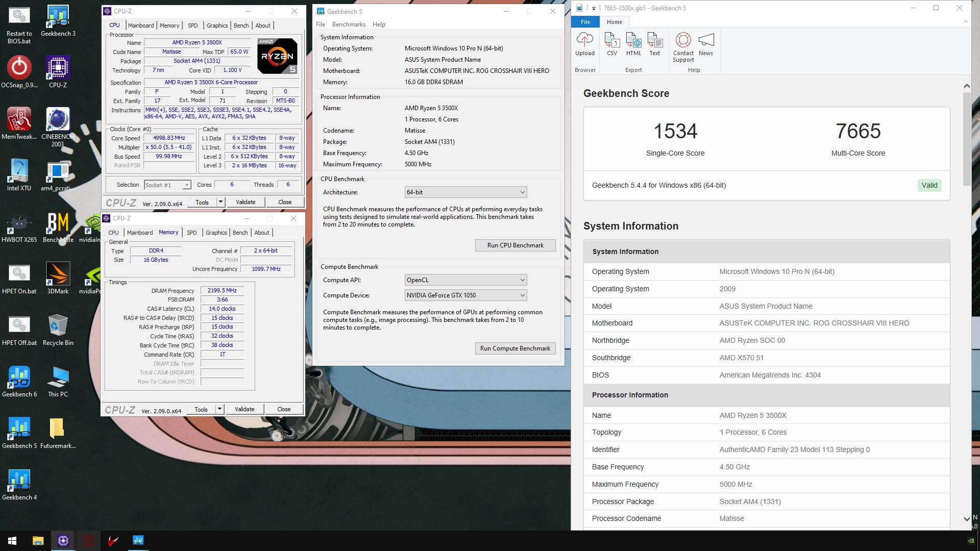Collapse the Geekbench ribbon chevron

[965, 22]
